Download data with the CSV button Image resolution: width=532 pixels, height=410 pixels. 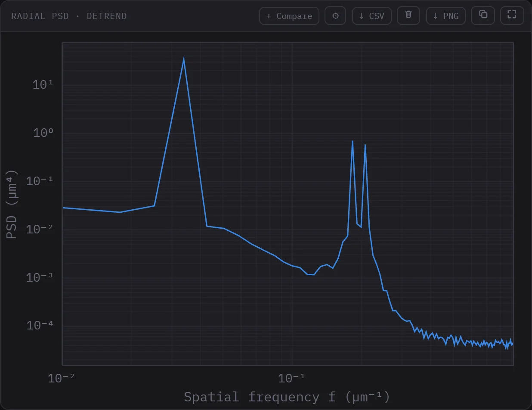pyautogui.click(x=372, y=16)
